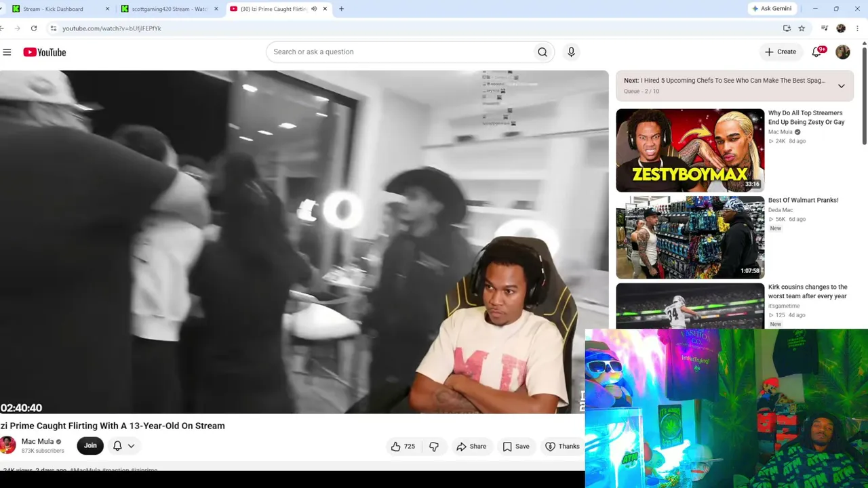Go to YouTube home via the logo

pyautogui.click(x=45, y=52)
